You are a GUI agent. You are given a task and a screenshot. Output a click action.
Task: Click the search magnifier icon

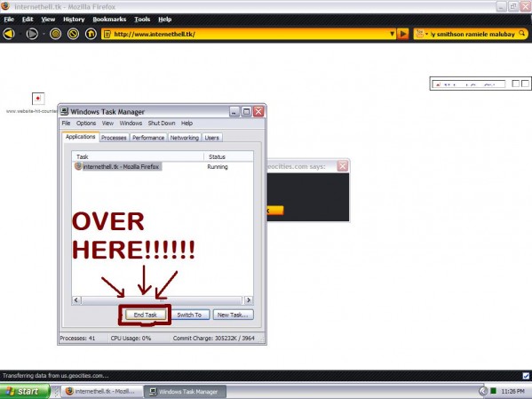tap(522, 34)
